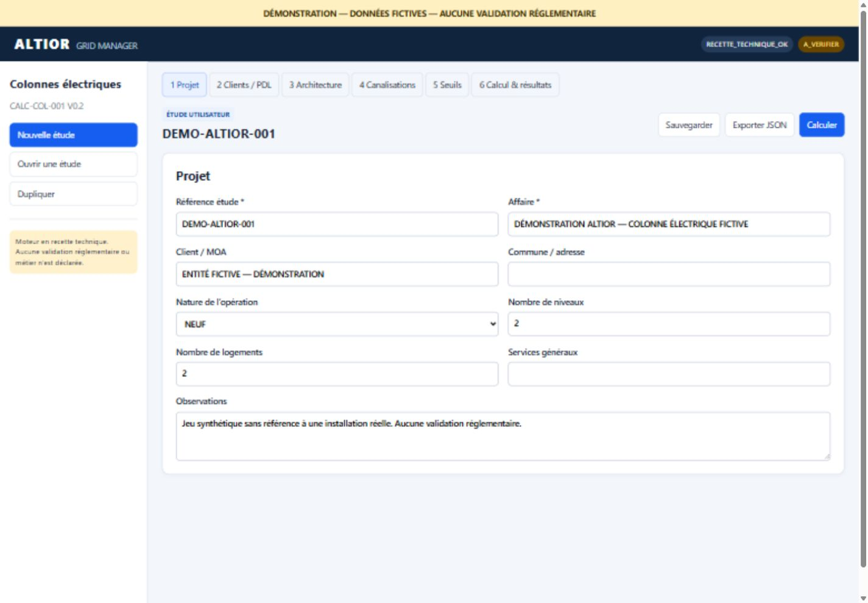Click the ÉTUDE UTILISATEUR tag
The height and width of the screenshot is (603, 868).
point(198,115)
